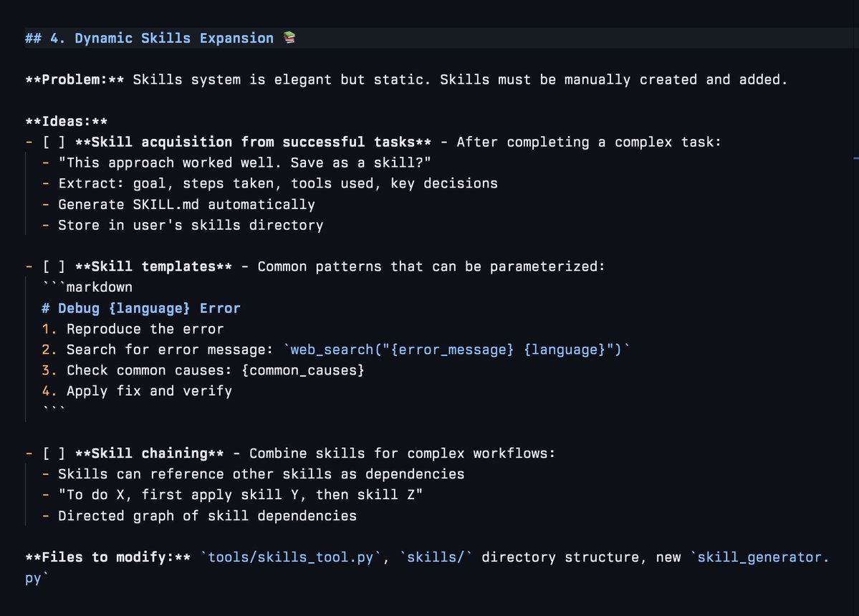Viewport: 859px width, 616px height.
Task: Click the Generate SKILL.md automatically line
Action: tap(186, 204)
